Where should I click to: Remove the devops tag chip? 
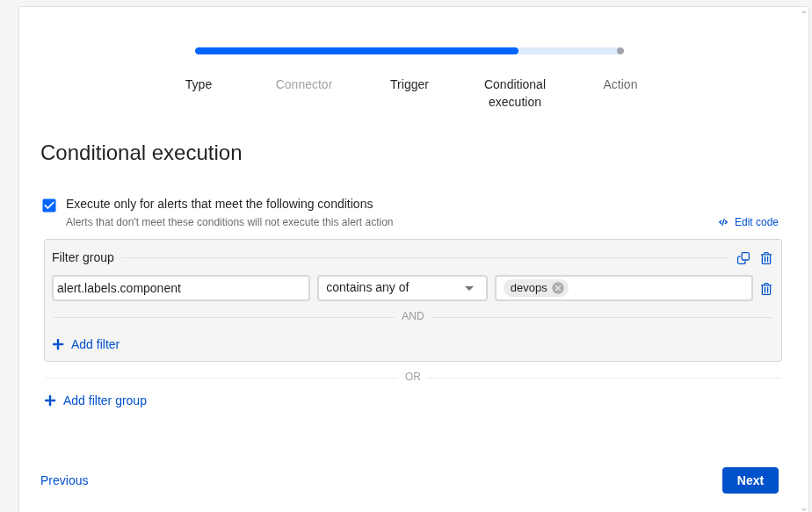[558, 288]
